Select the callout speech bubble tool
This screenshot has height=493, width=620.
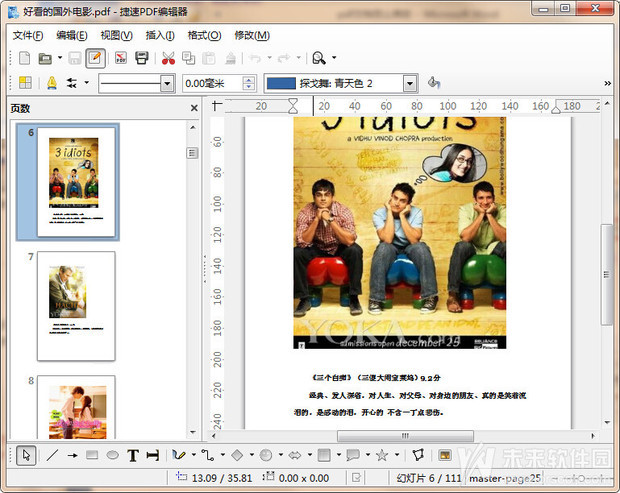(353, 455)
